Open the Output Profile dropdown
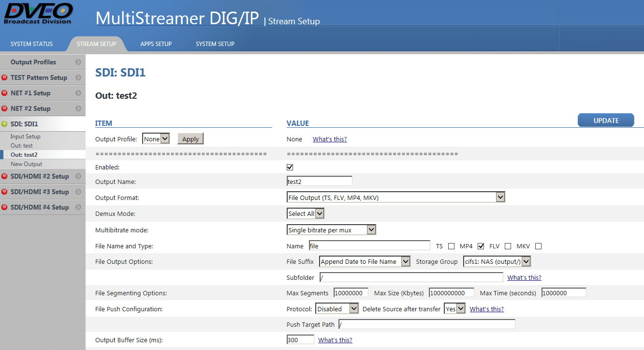 click(156, 139)
